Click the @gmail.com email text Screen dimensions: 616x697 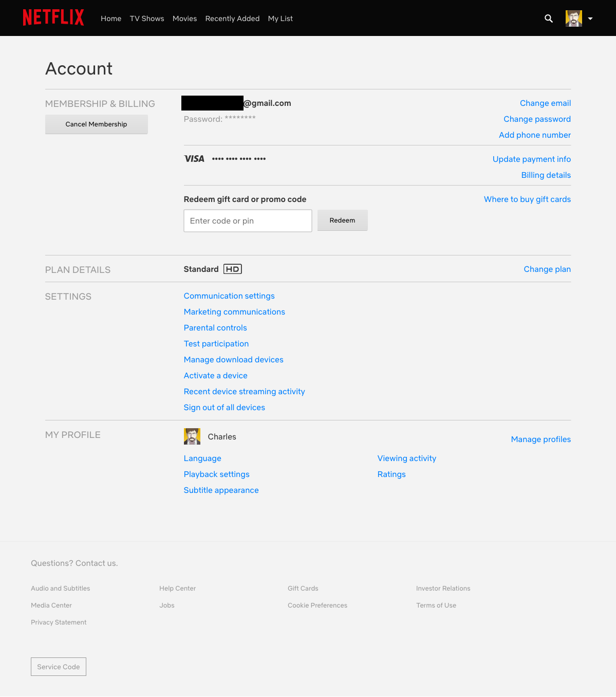tap(267, 103)
